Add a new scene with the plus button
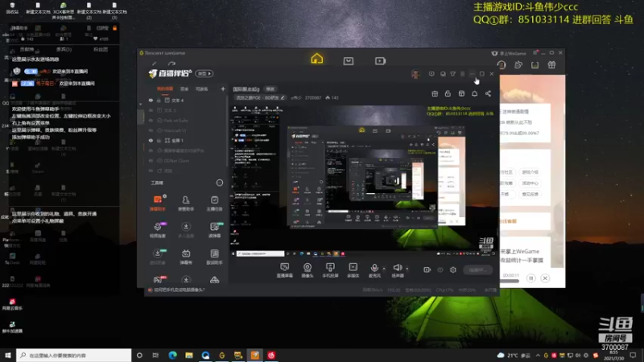644x362 pixels. 223,88
